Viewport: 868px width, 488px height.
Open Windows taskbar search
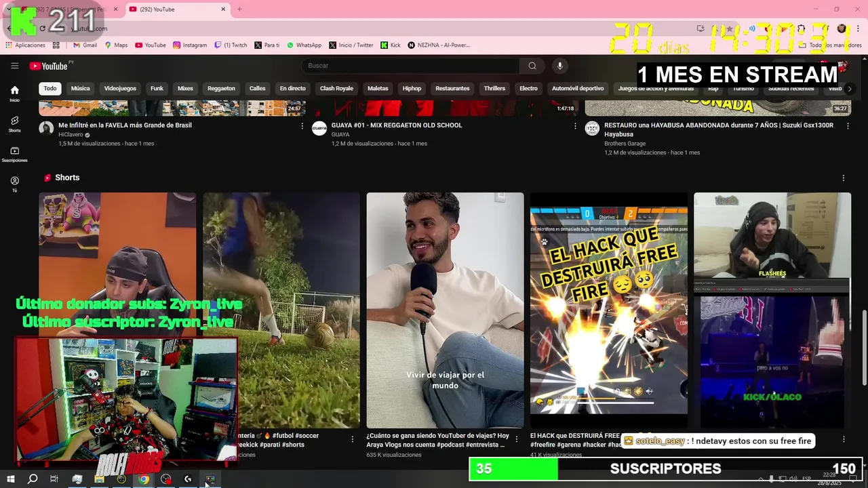pyautogui.click(x=32, y=479)
